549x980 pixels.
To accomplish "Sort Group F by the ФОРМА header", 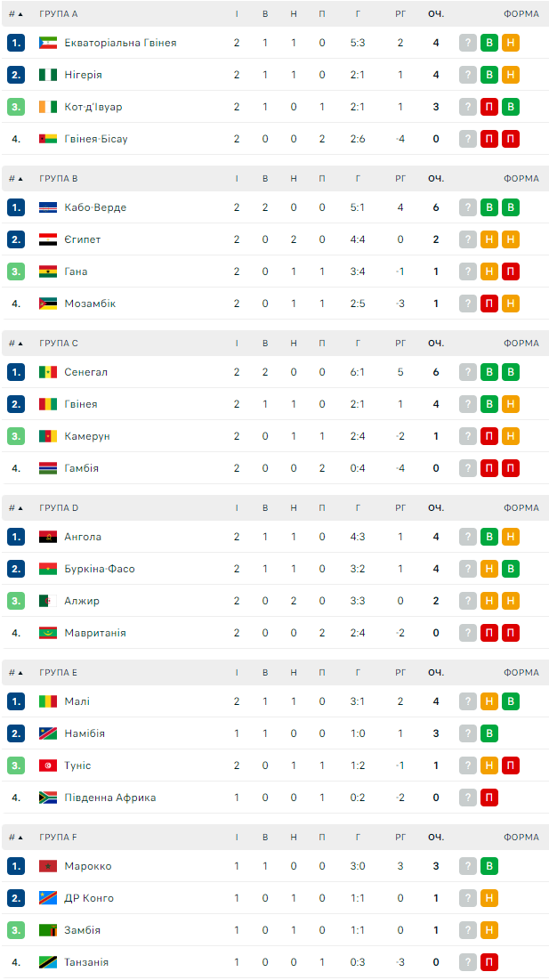I will 521,838.
